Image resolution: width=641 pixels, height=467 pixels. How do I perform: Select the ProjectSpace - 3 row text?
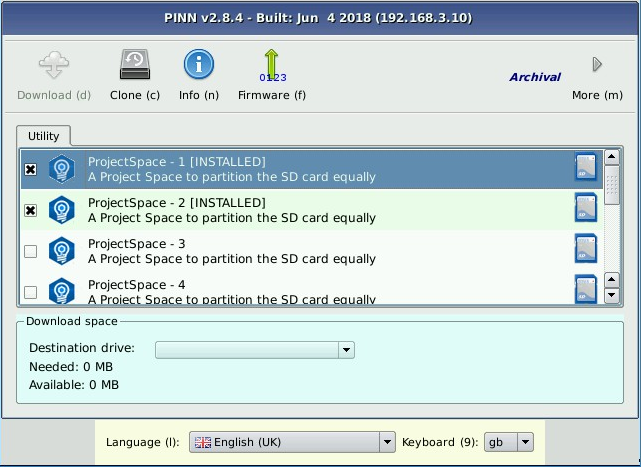[137, 243]
